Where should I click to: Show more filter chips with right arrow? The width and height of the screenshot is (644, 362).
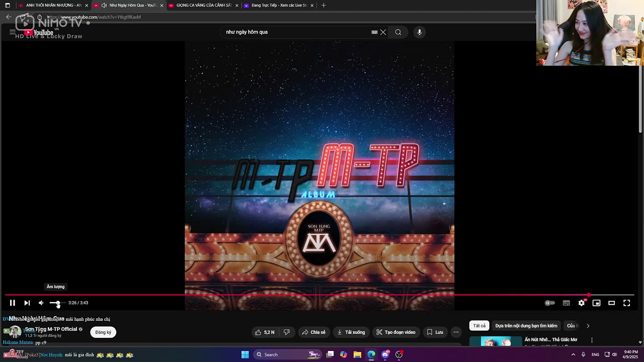click(588, 326)
